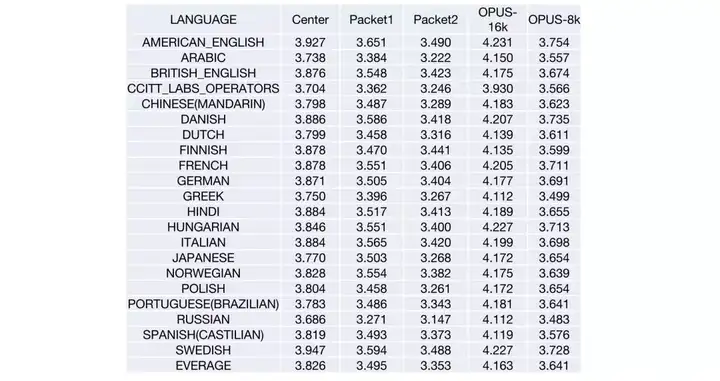Select the PORTUGUESE(BRAZILIAN) row label

(x=203, y=304)
